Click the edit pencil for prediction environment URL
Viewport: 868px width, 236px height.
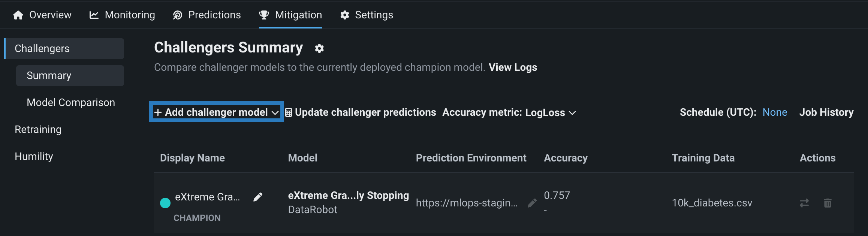[532, 203]
